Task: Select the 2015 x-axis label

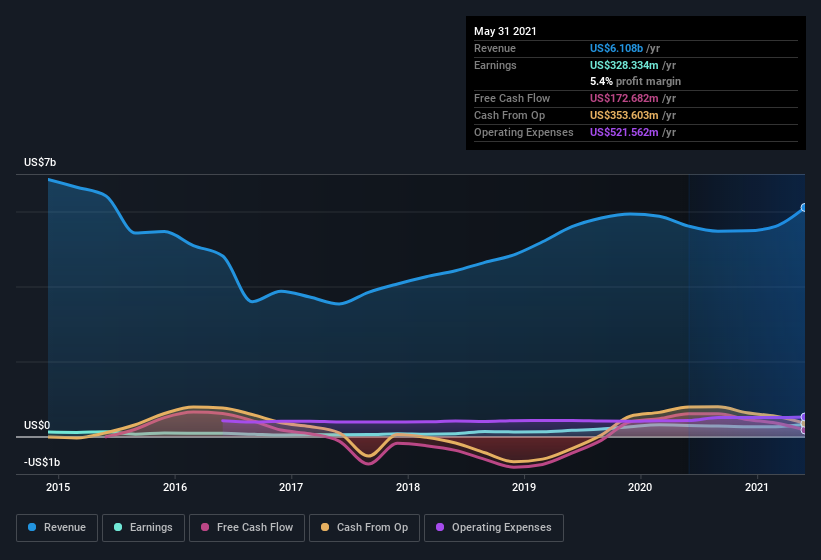Action: coord(58,487)
